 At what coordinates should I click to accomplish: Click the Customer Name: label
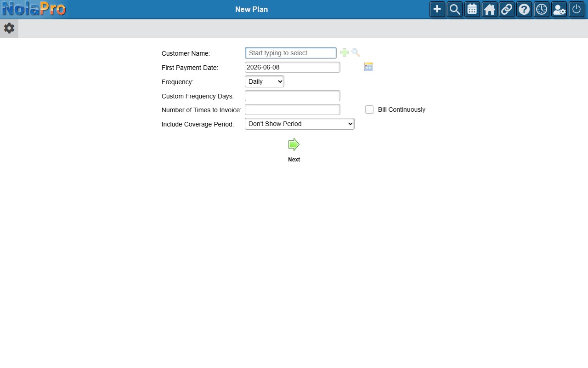(x=186, y=53)
